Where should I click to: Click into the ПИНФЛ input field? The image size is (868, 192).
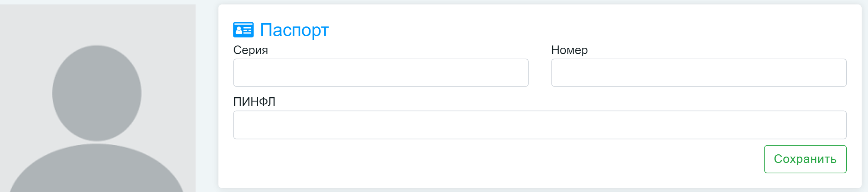tap(540, 125)
